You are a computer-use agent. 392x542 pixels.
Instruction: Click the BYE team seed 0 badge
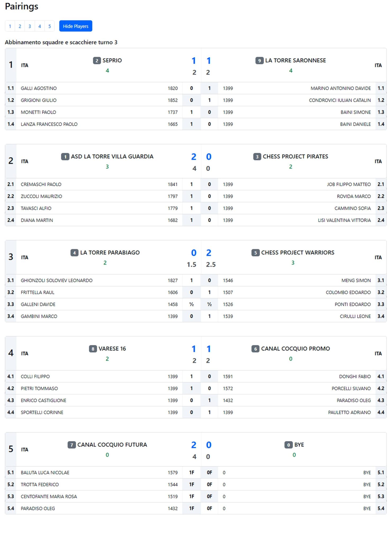point(288,445)
